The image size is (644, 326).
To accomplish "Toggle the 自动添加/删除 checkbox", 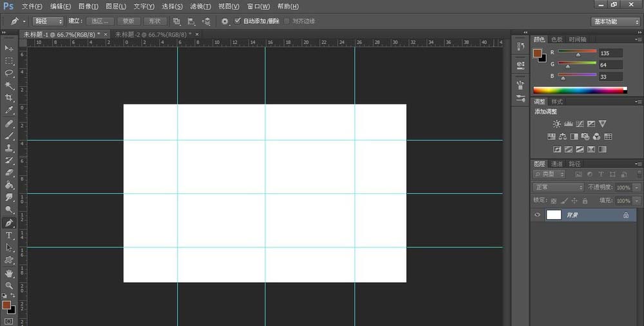I will (x=238, y=21).
